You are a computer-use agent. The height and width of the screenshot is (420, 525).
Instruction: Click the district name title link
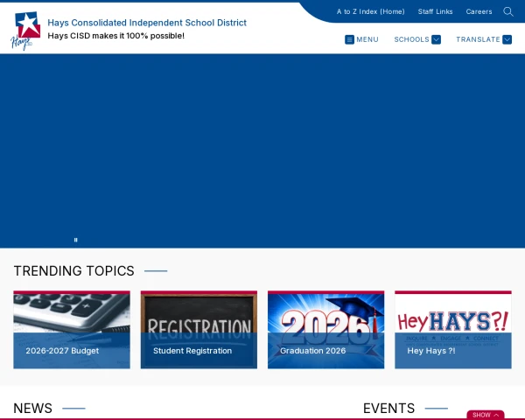pos(147,23)
